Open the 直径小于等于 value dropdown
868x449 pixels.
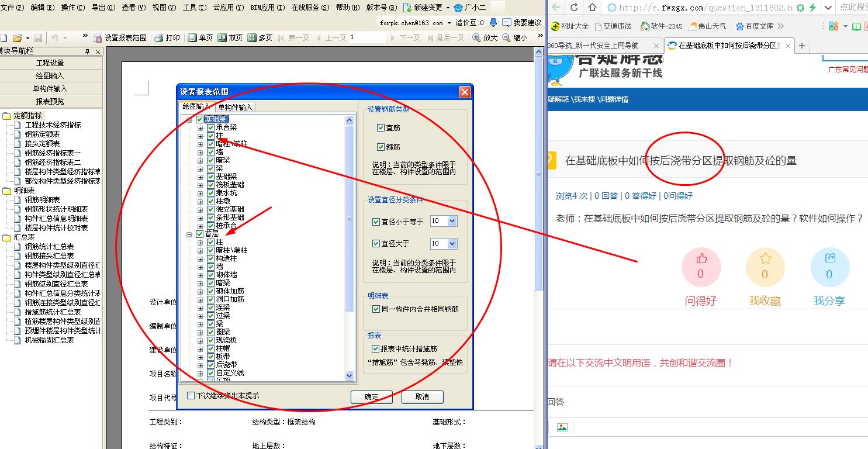coord(452,222)
